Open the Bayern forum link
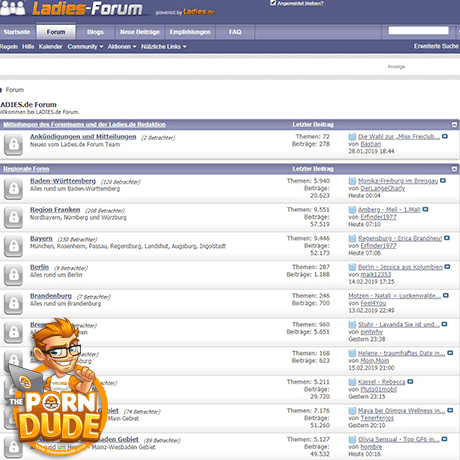460x460 pixels. (x=41, y=238)
